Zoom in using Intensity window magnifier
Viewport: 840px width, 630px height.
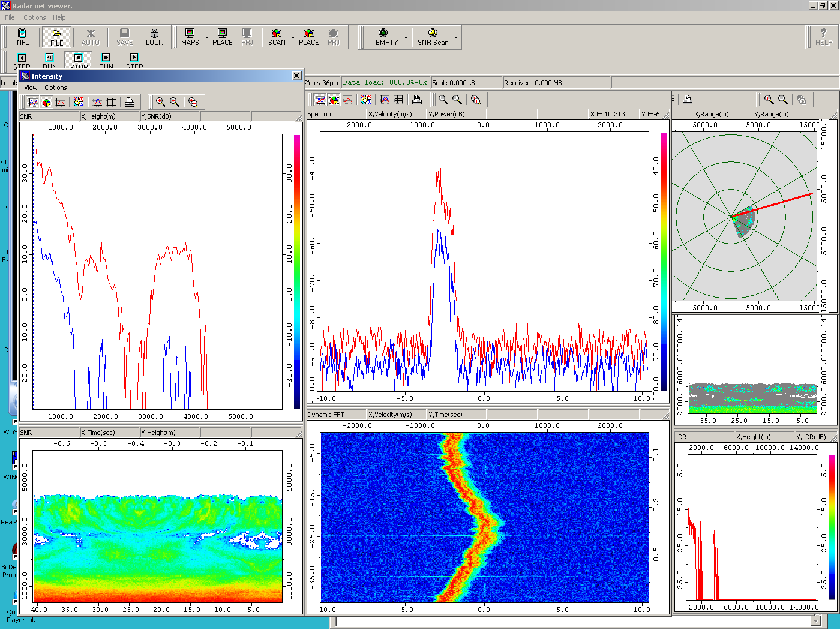[160, 102]
